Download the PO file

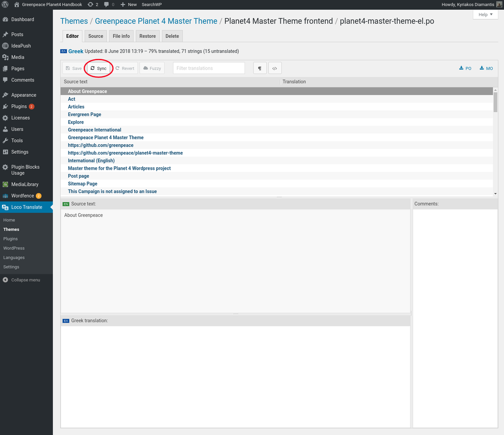click(465, 68)
